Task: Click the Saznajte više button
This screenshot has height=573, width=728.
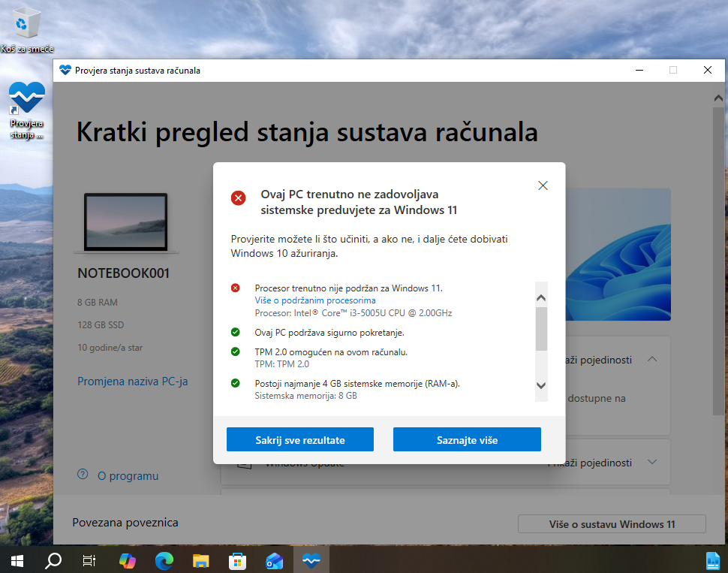Action: pos(467,439)
